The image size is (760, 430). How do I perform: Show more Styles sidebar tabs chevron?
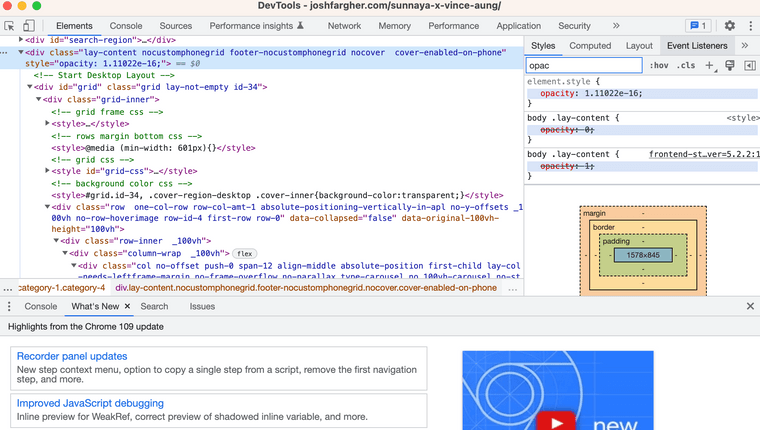tap(745, 45)
